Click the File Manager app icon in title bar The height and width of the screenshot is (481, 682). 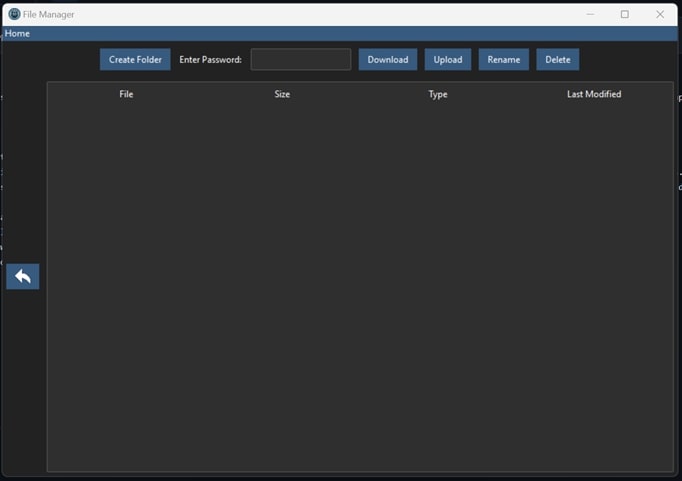click(x=14, y=14)
